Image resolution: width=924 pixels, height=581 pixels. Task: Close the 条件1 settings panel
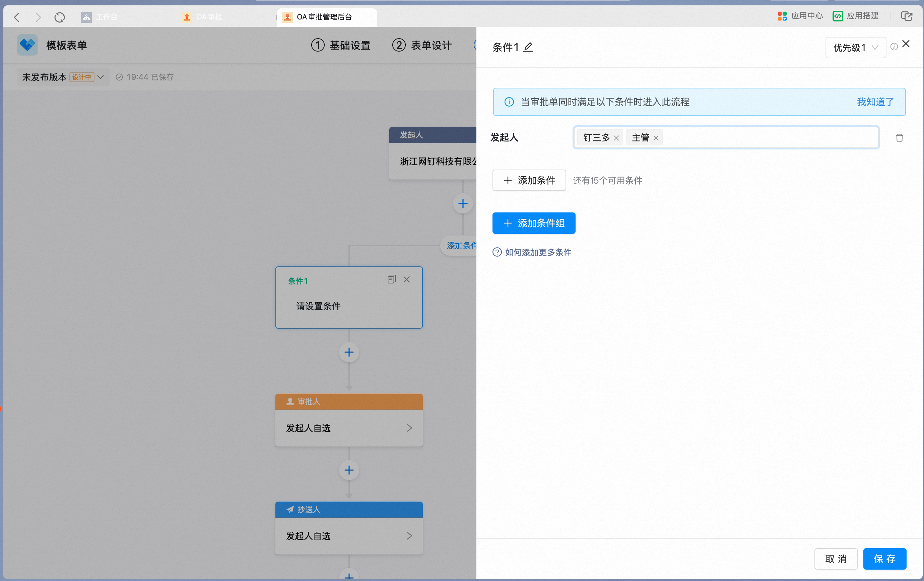[x=906, y=44]
